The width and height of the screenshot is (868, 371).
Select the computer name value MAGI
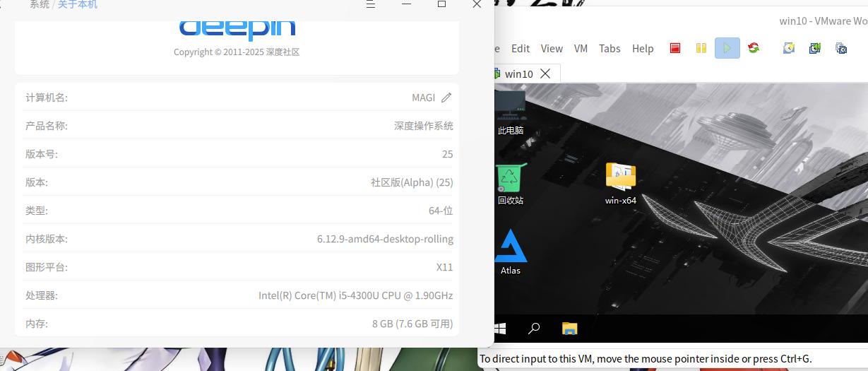(x=424, y=98)
